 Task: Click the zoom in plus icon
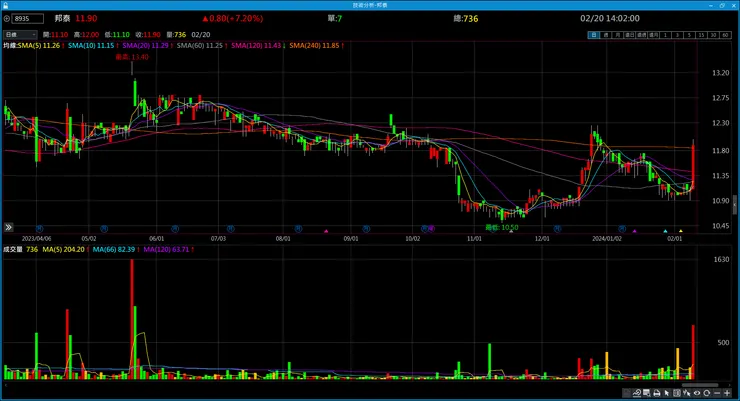pyautogui.click(x=727, y=393)
